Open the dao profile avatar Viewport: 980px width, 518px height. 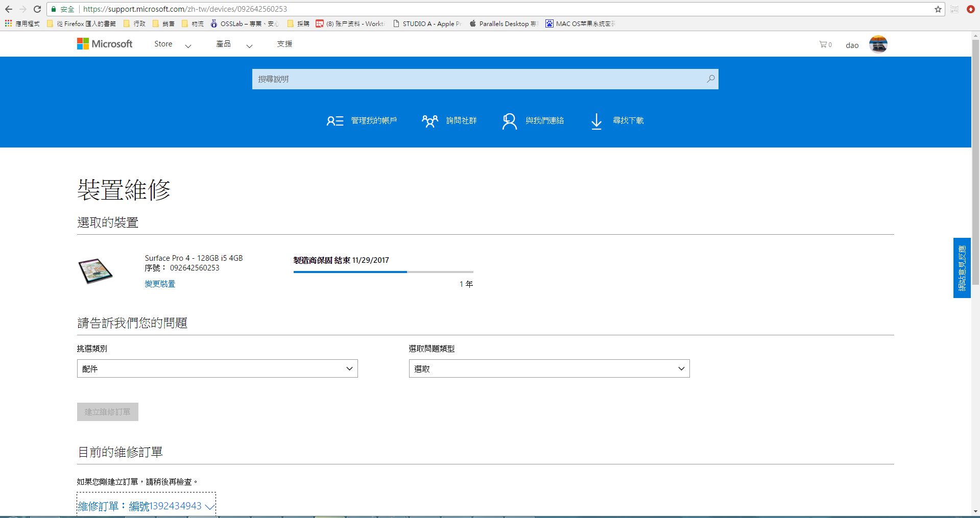click(x=878, y=44)
